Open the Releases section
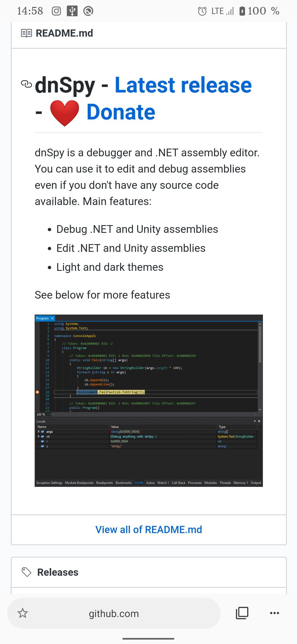 click(58, 572)
